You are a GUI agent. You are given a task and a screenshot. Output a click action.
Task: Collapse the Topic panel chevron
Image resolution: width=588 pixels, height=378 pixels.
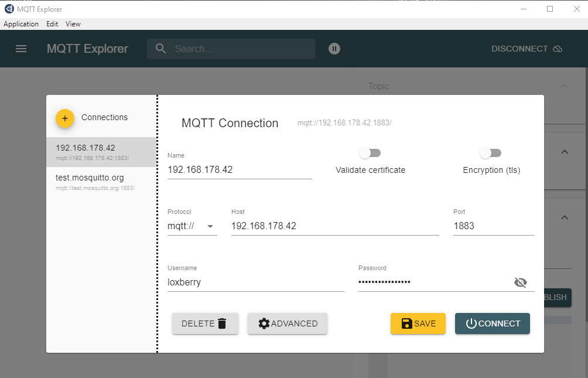pyautogui.click(x=565, y=86)
